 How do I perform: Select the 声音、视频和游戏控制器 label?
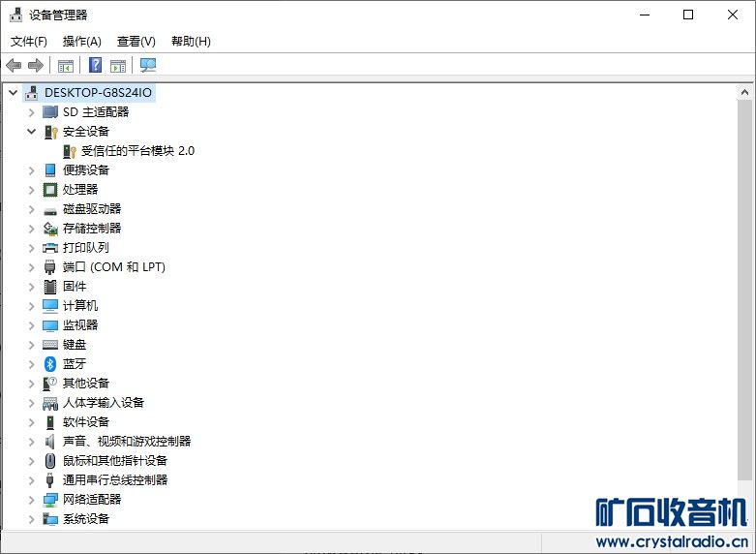pos(126,442)
